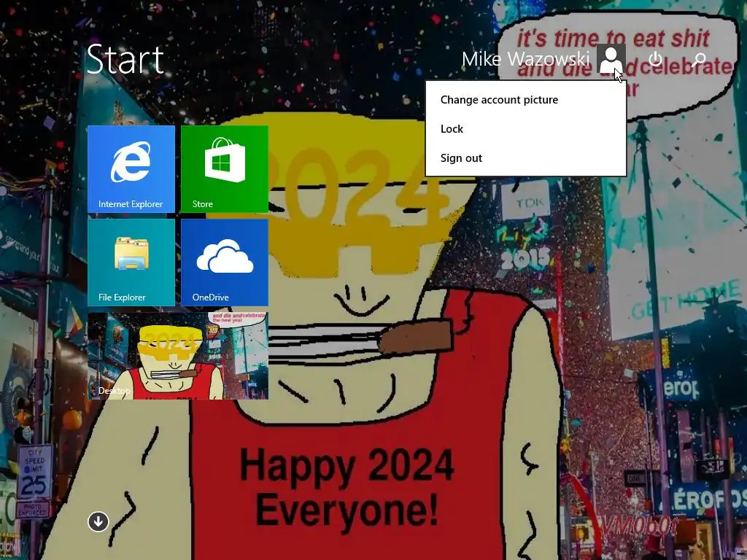
Task: Click the search magnifier icon
Action: [x=699, y=59]
